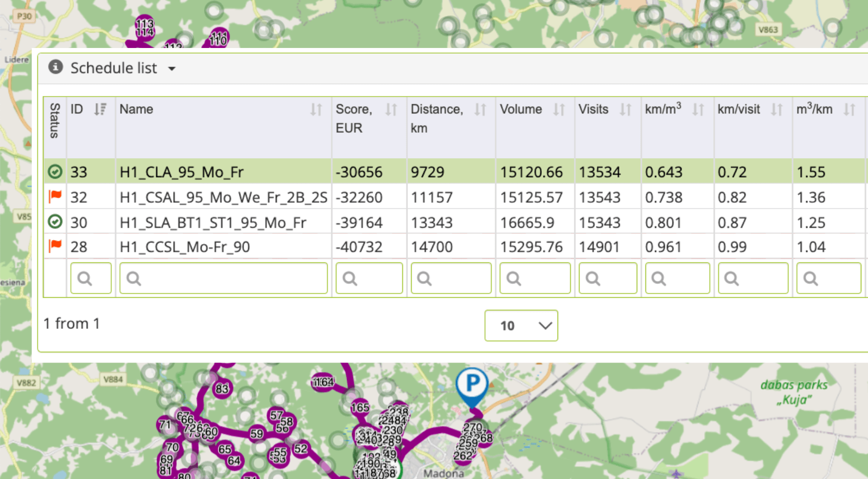Screen dimensions: 868x479
Task: Click map stop marker 165
Action: (360, 408)
